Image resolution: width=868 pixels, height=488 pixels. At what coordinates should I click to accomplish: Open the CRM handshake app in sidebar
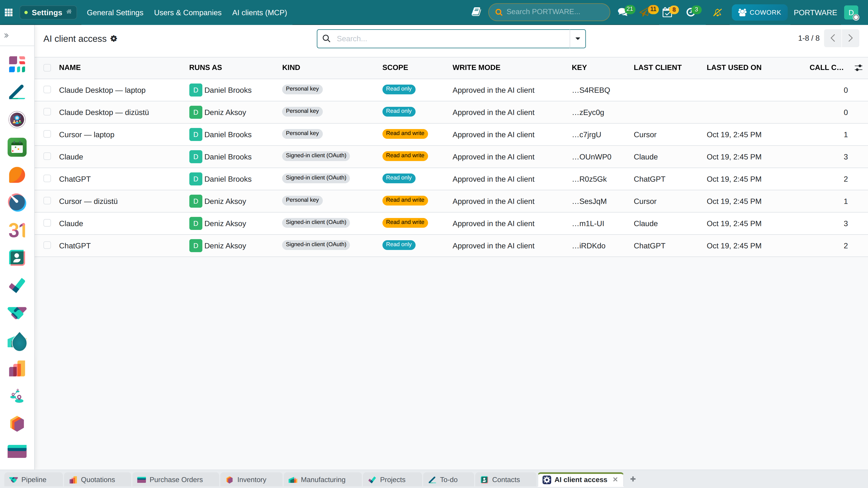pyautogui.click(x=17, y=313)
